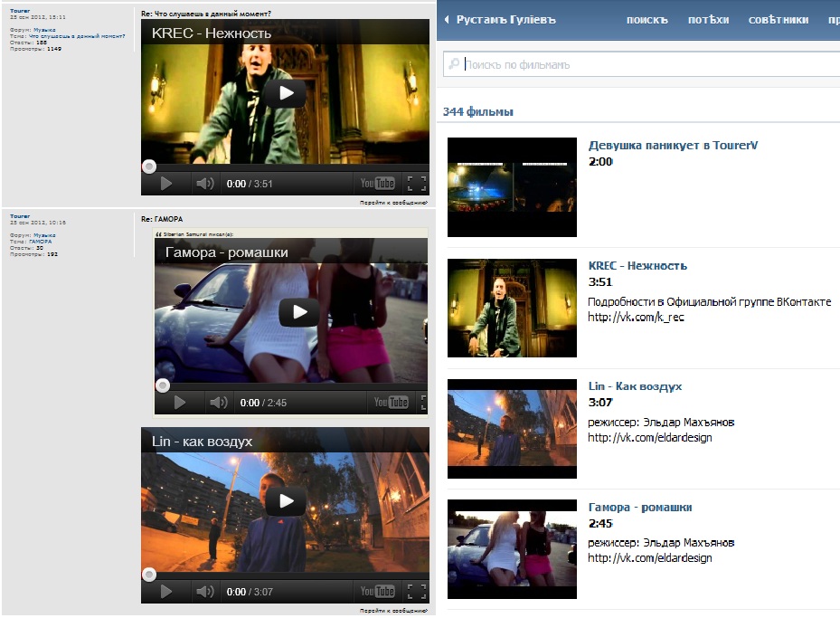Image resolution: width=840 pixels, height=618 pixels.
Task: Follow the vk.com/eldardesign link under Lin - Как воздух
Action: coord(650,438)
